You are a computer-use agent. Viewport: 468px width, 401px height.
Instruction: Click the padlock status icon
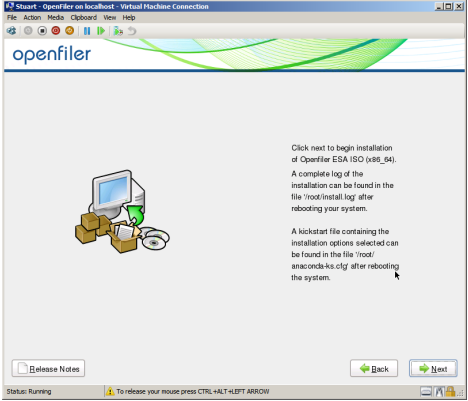450,391
